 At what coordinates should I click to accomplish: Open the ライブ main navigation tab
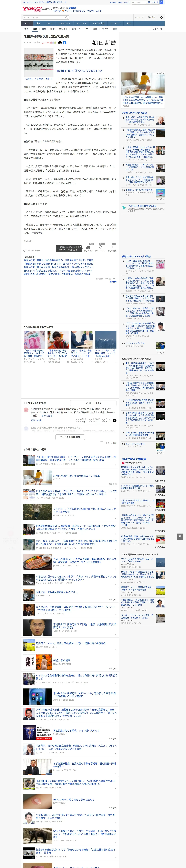(49, 24)
